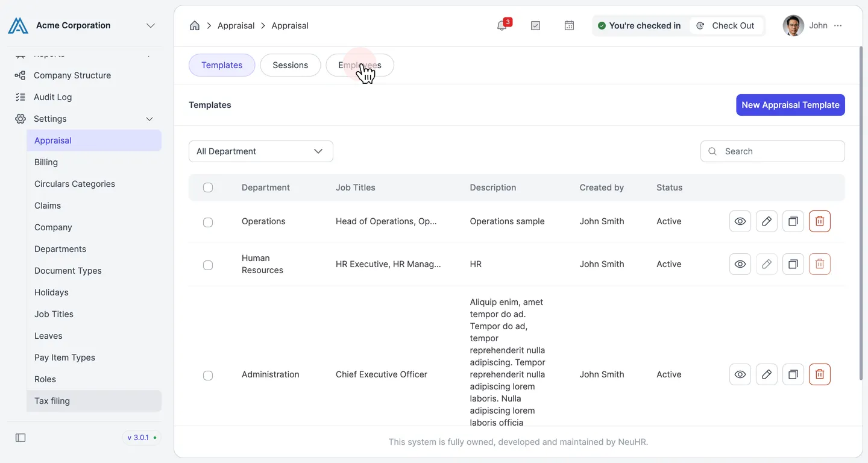Open Job Titles settings
The width and height of the screenshot is (868, 463).
click(94, 314)
